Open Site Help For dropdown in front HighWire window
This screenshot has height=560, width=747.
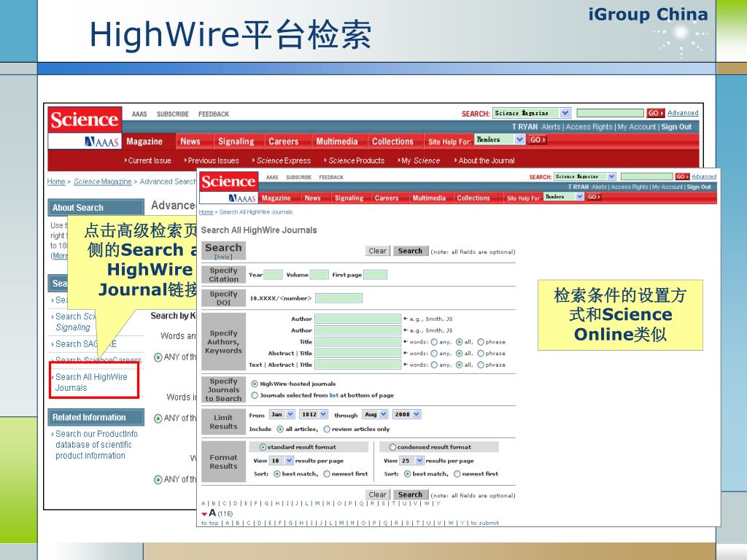(564, 197)
